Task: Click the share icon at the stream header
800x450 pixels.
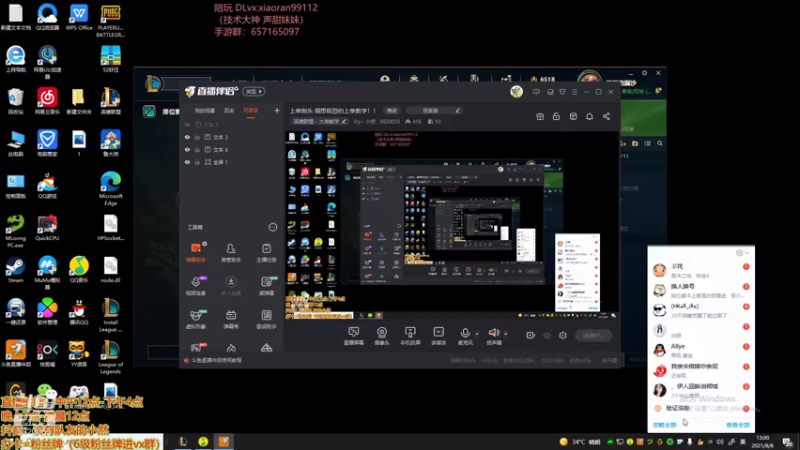Action: coord(606,116)
